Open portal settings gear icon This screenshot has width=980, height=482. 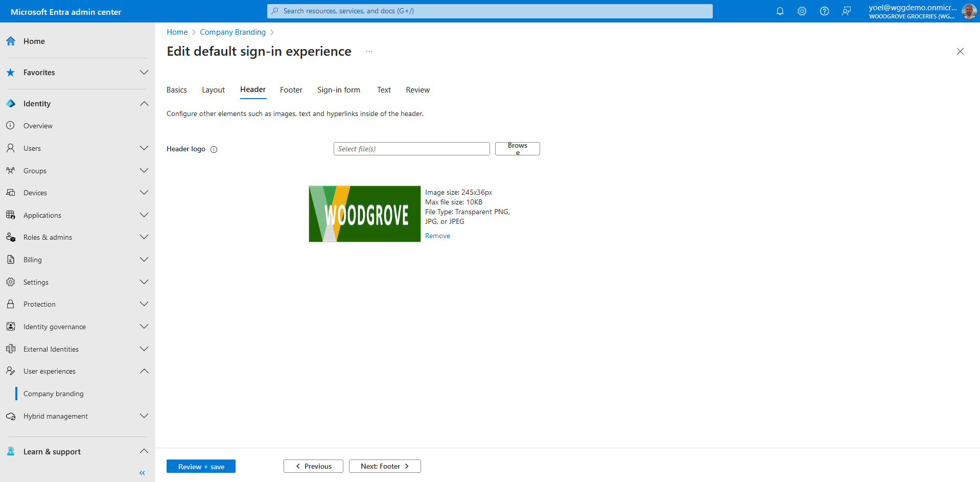(802, 11)
